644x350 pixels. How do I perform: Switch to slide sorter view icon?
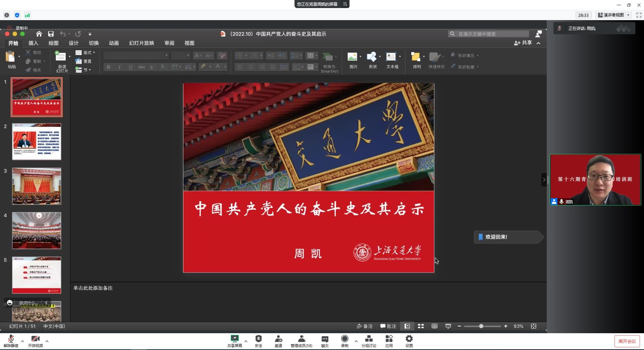click(421, 326)
